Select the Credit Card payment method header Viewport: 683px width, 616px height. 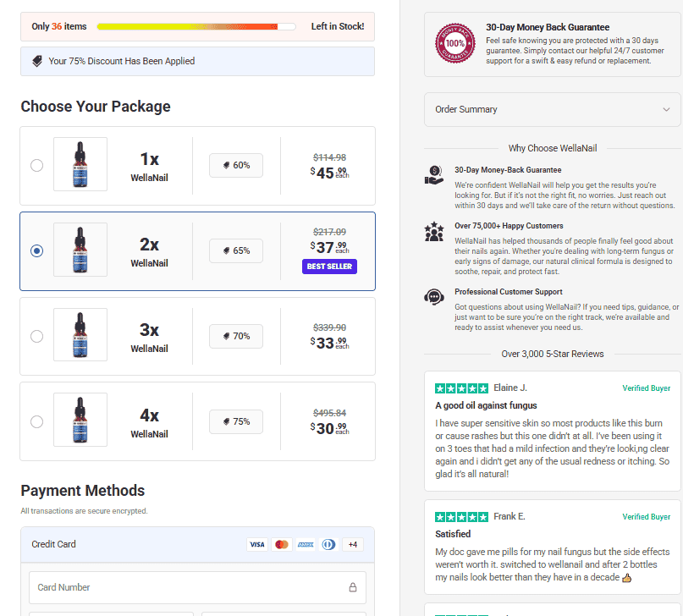click(197, 544)
